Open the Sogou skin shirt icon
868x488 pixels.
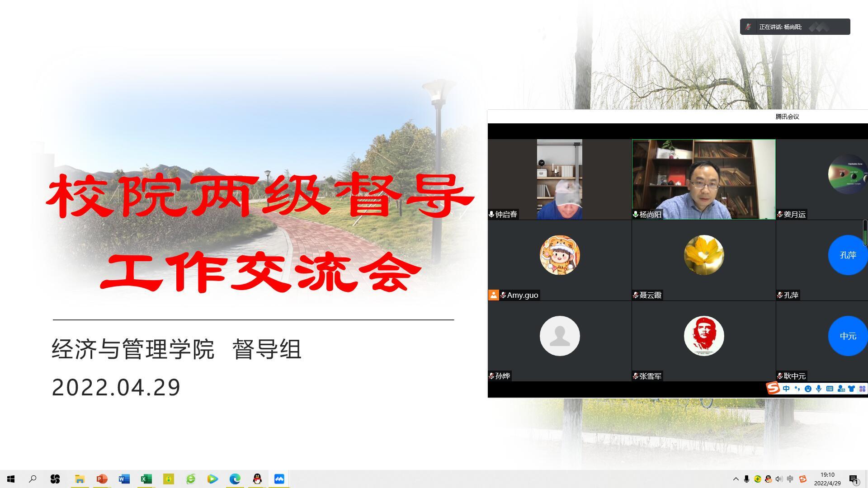click(x=851, y=389)
